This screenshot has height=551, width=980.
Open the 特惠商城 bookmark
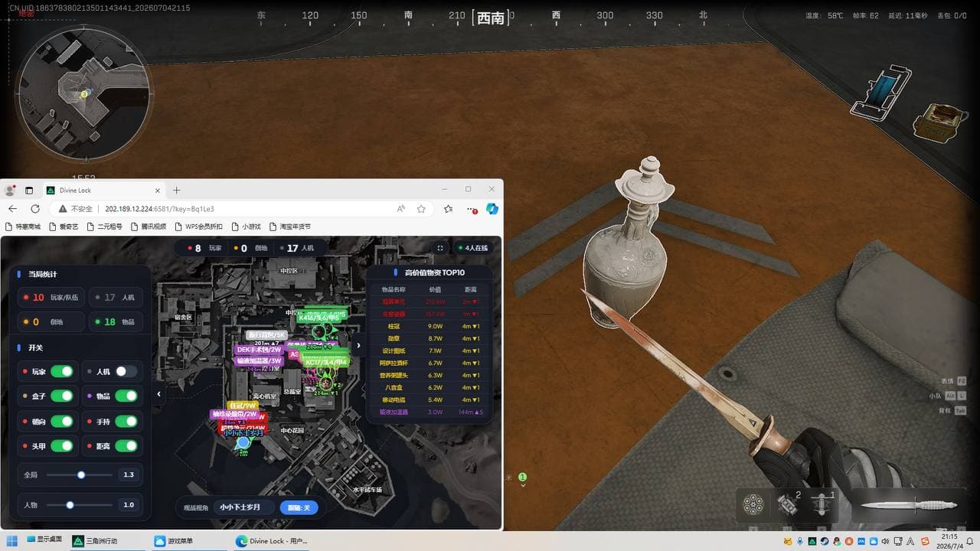pos(23,227)
